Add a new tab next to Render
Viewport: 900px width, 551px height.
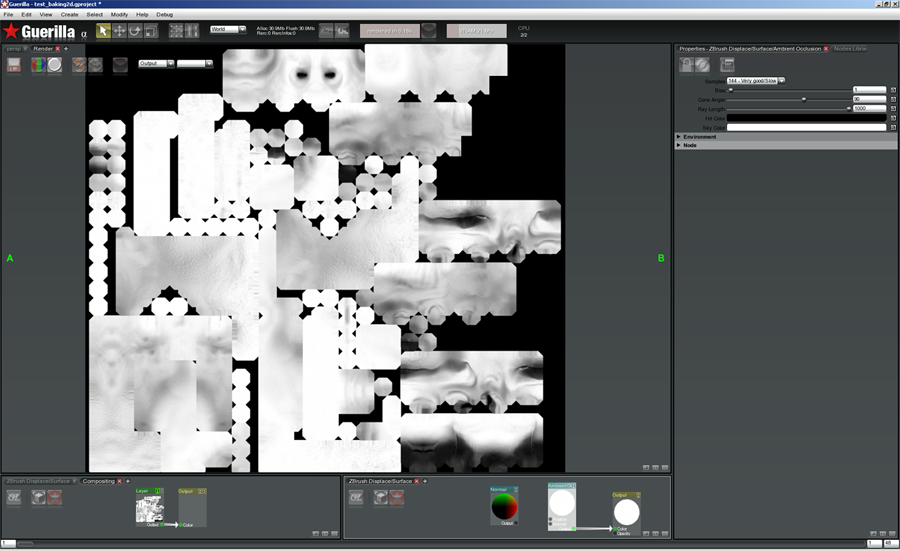(x=66, y=49)
